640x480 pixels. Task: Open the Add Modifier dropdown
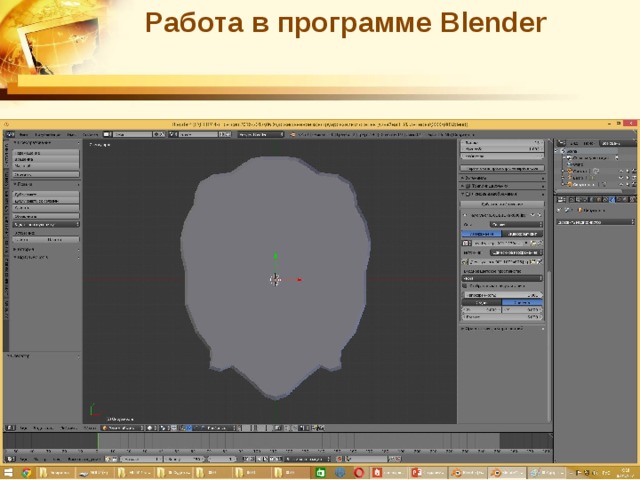[x=596, y=222]
